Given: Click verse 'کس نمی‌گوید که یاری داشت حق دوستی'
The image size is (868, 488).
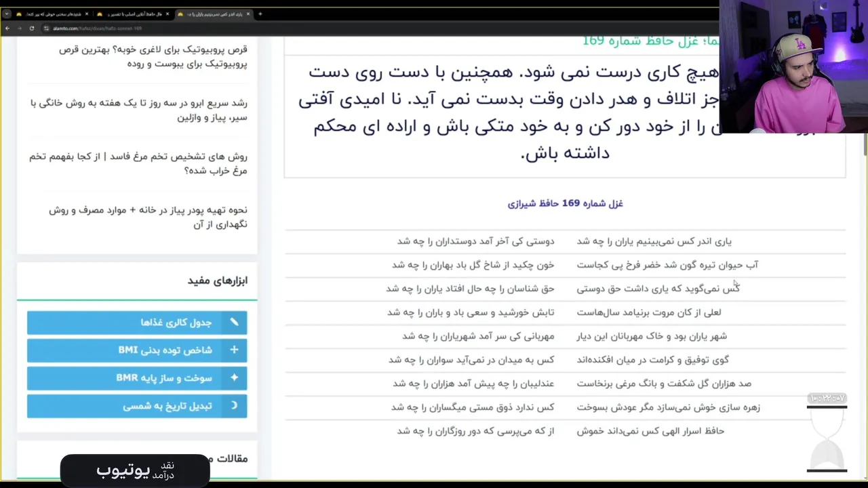Looking at the screenshot, I should 658,289.
